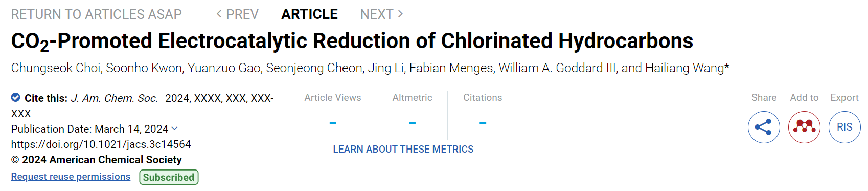Open Learn About These Metrics link
868x191 pixels.
[x=403, y=149]
